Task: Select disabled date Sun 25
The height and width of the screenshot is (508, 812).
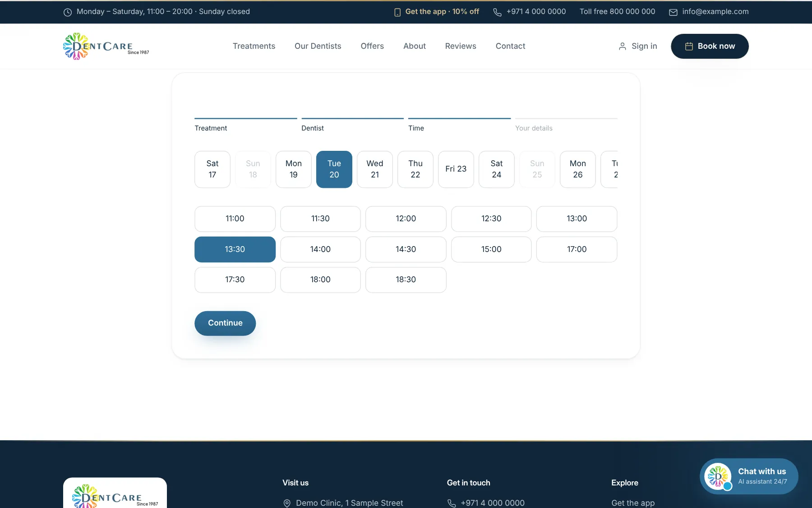Action: pyautogui.click(x=537, y=169)
